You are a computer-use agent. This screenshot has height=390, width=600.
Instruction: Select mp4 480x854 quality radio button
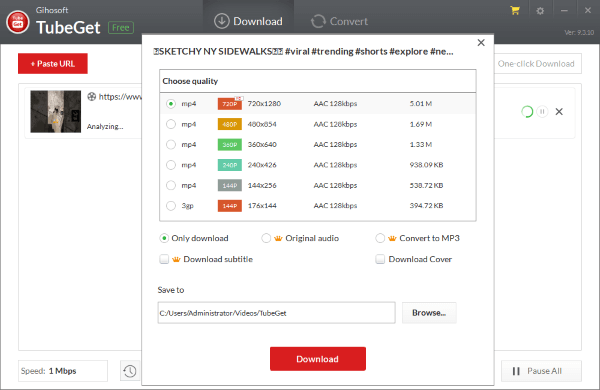[x=171, y=124]
